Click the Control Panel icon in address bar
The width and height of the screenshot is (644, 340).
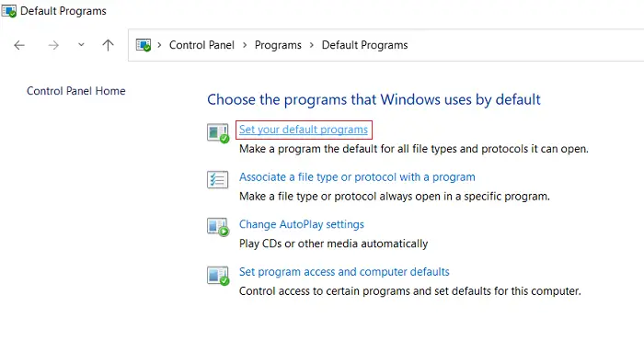point(144,45)
